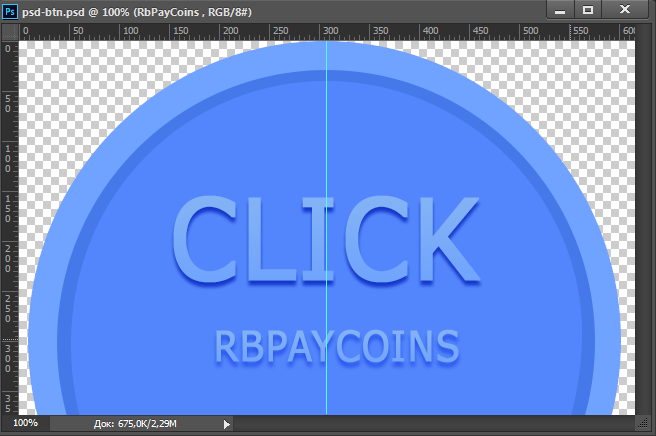Image resolution: width=656 pixels, height=436 pixels.
Task: Click the document size info in status bar
Action: tap(136, 424)
